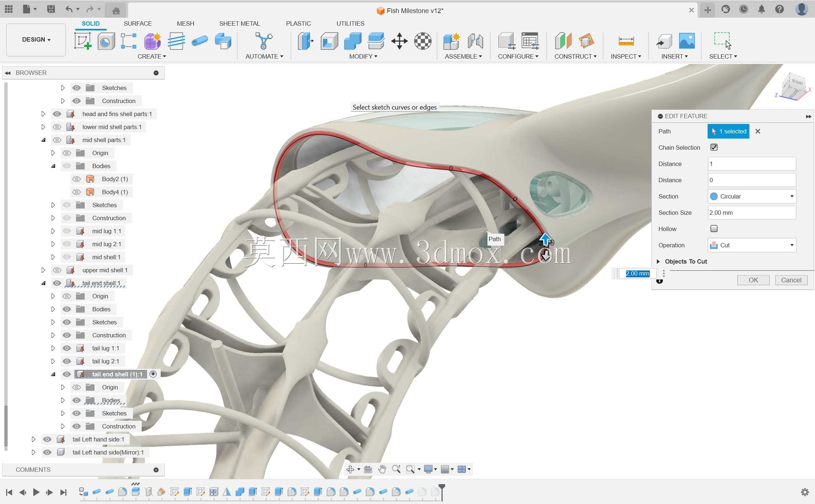The height and width of the screenshot is (504, 815).
Task: Click the Move/Copy arrows tool
Action: coord(400,41)
